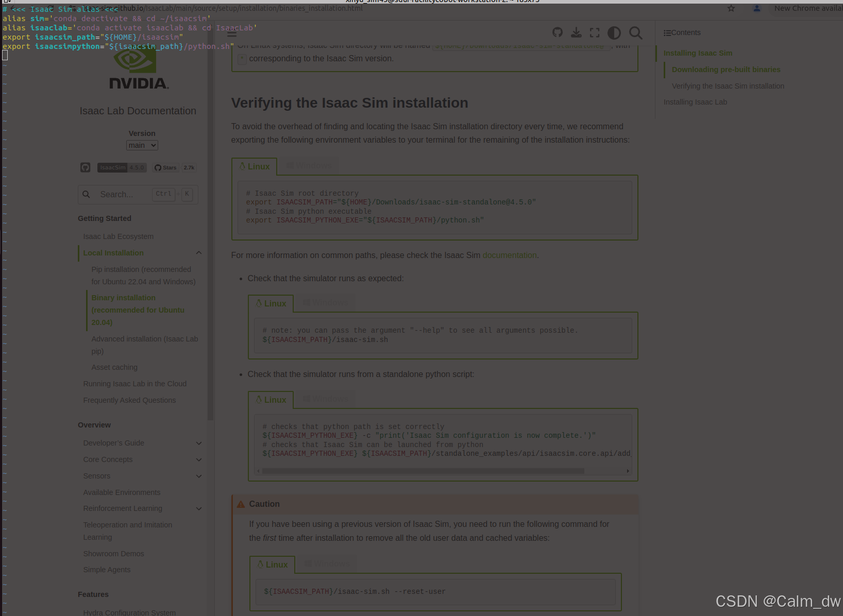
Task: Click the terminal line 'export isaacsim_path'
Action: coord(93,37)
